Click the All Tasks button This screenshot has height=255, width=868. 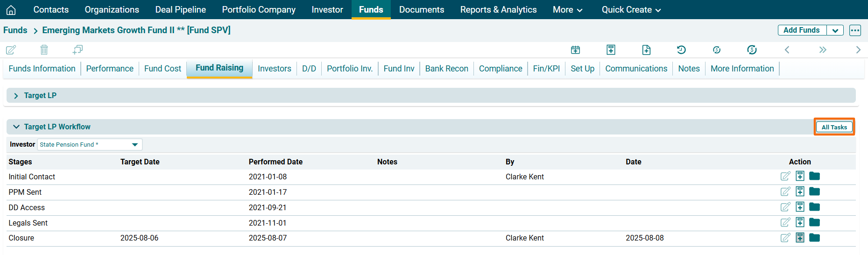[x=834, y=127]
